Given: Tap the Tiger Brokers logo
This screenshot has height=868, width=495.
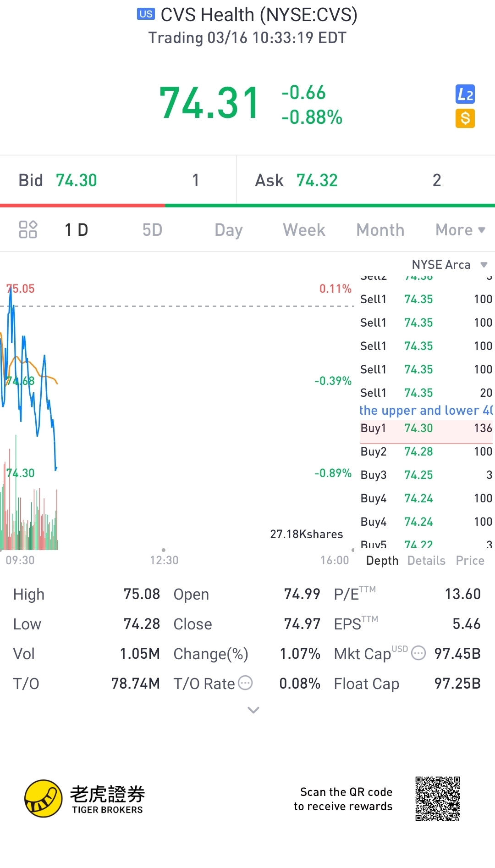Looking at the screenshot, I should pyautogui.click(x=85, y=799).
